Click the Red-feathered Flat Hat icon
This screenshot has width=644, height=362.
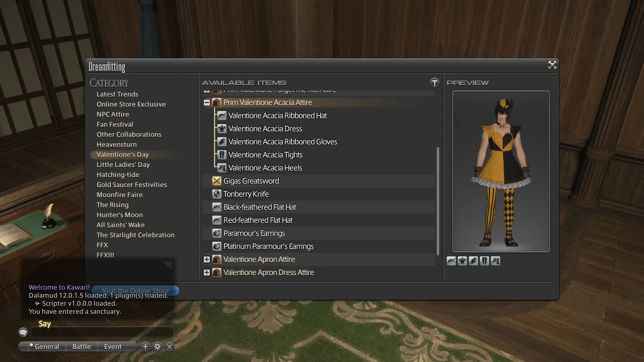tap(217, 220)
